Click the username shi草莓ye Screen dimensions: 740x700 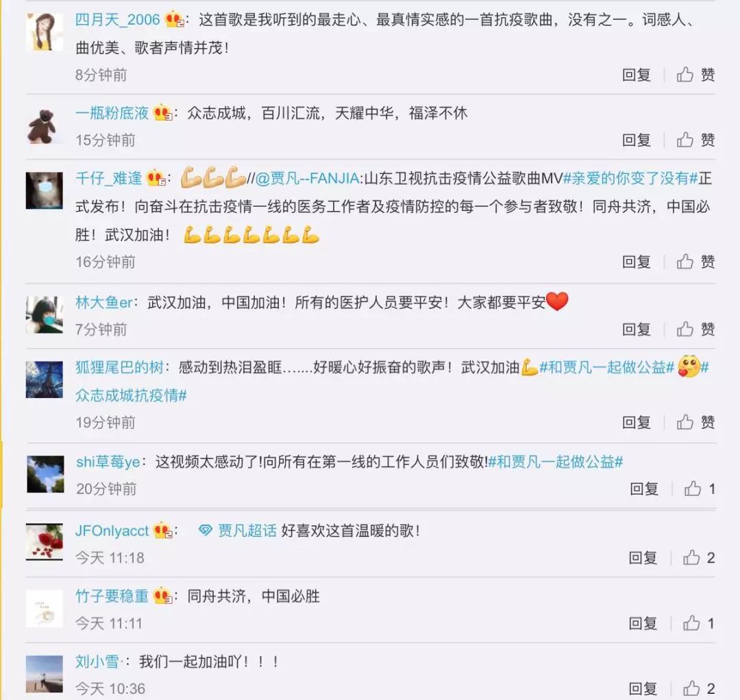coord(108,462)
